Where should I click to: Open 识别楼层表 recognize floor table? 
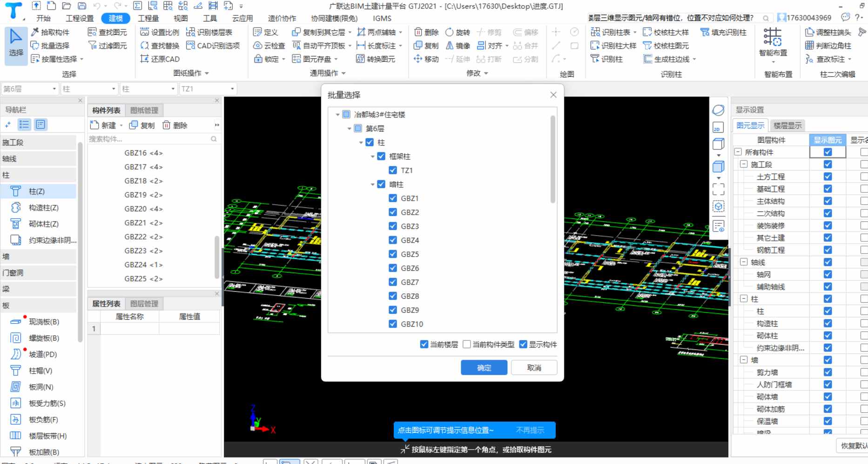(209, 32)
